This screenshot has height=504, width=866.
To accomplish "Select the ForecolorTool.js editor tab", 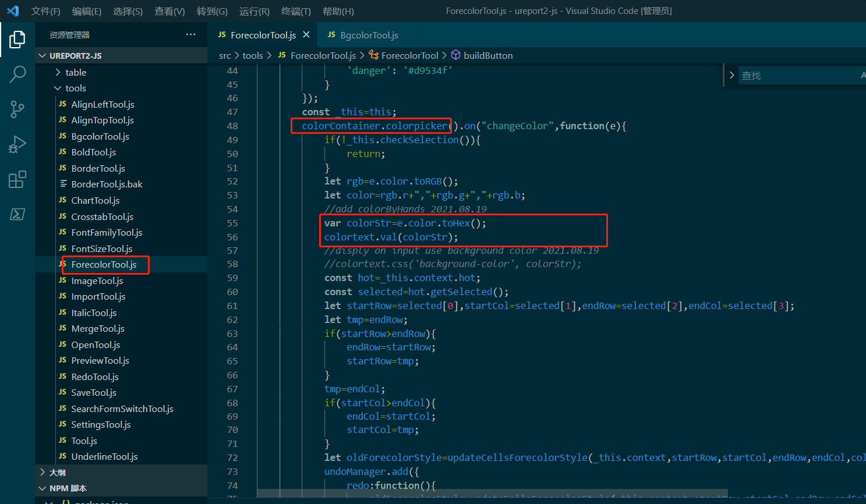I will pos(263,35).
